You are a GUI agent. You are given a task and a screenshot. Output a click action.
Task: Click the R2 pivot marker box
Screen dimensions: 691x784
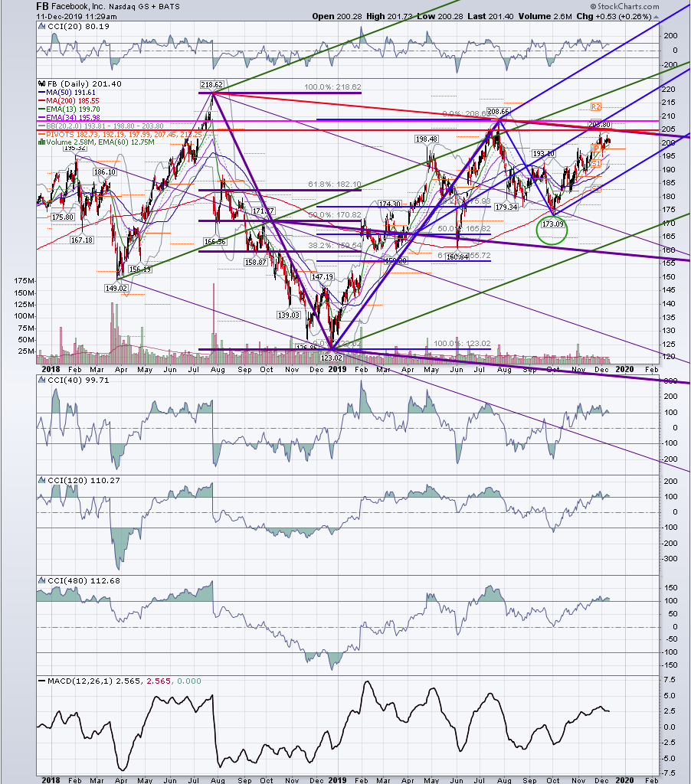click(x=595, y=106)
